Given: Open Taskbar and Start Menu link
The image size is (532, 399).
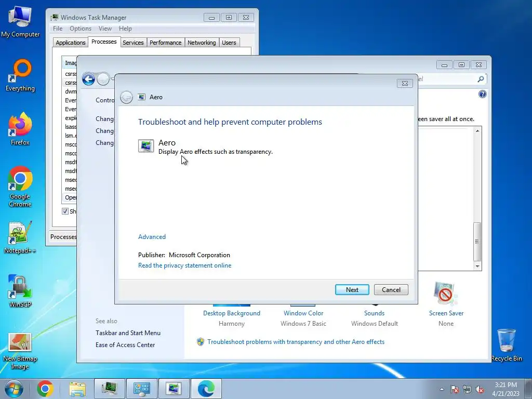Looking at the screenshot, I should tap(128, 333).
